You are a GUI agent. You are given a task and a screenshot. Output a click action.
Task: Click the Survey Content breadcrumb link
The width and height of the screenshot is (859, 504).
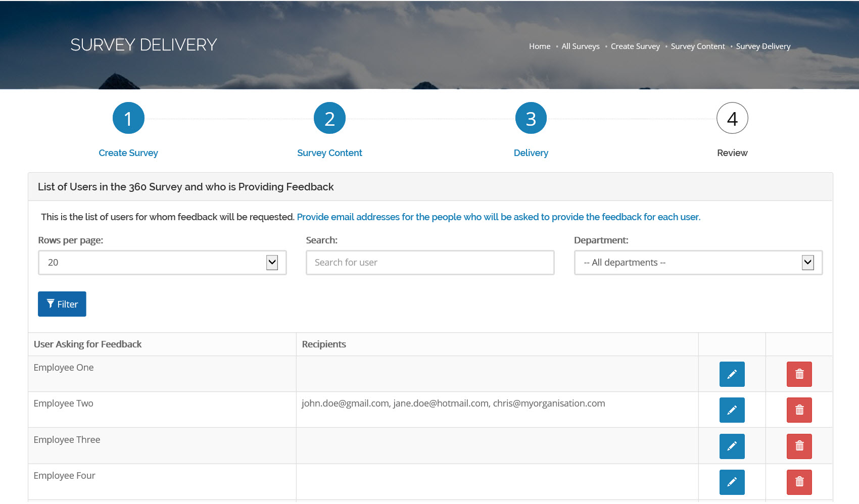click(697, 46)
